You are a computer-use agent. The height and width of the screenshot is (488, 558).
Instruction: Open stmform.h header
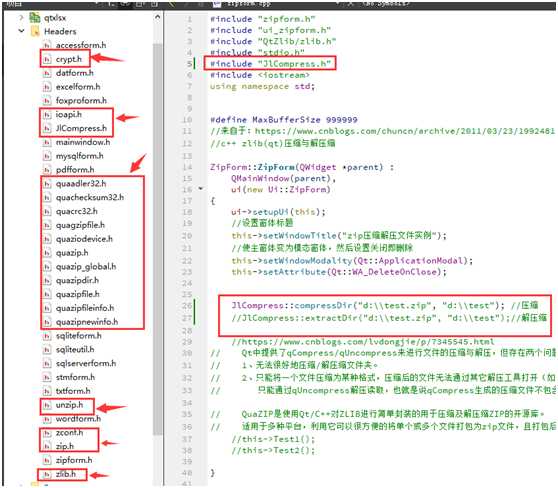(75, 377)
